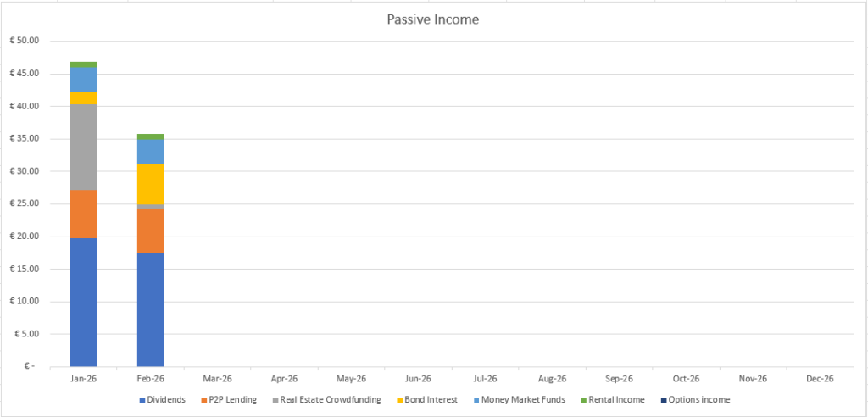Click the Rental Income legend entry
Image resolution: width=868 pixels, height=417 pixels.
click(613, 400)
